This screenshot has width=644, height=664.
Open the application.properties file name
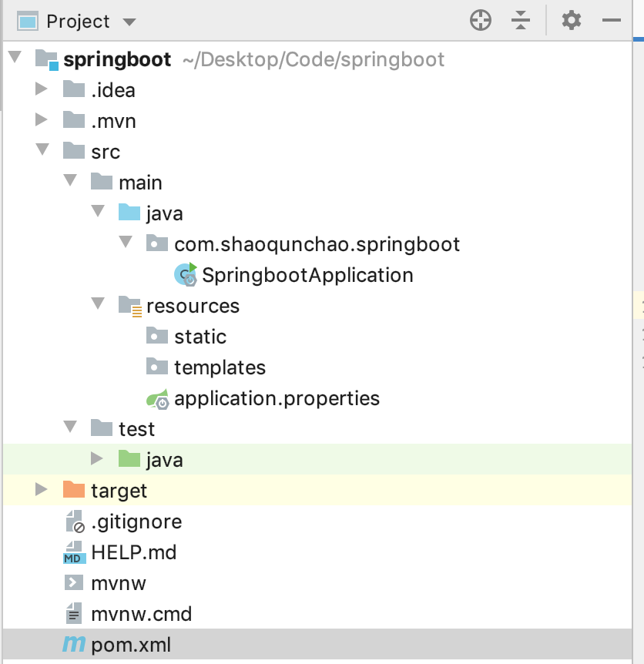click(277, 399)
